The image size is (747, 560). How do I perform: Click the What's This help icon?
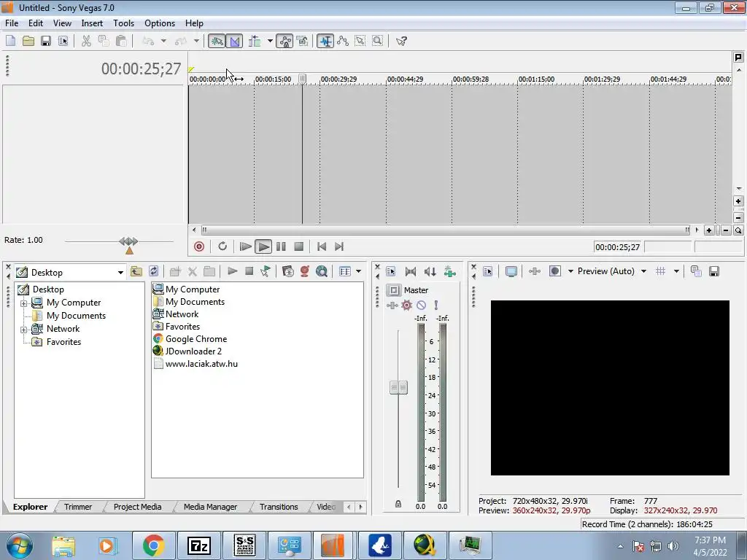pos(401,41)
